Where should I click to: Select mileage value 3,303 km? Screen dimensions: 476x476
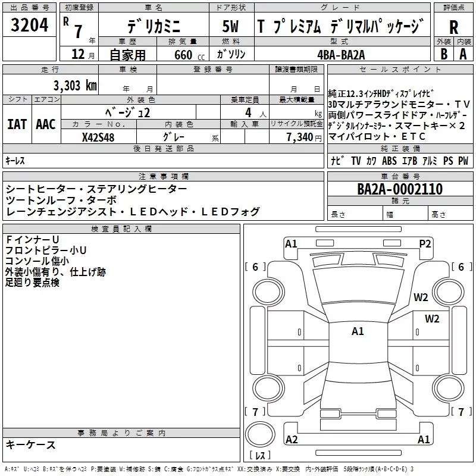click(x=75, y=86)
